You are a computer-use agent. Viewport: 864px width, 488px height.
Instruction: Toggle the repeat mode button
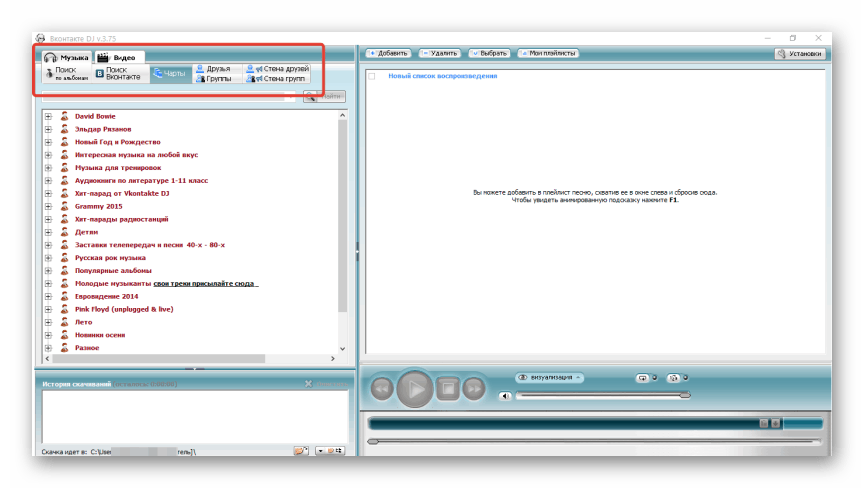(x=642, y=378)
